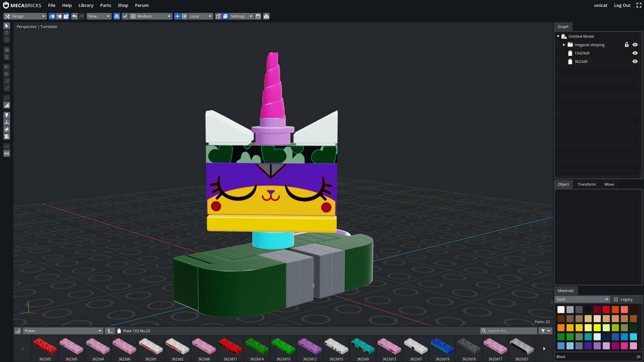
Task: Open the Medium grid size dropdown
Action: coord(150,16)
